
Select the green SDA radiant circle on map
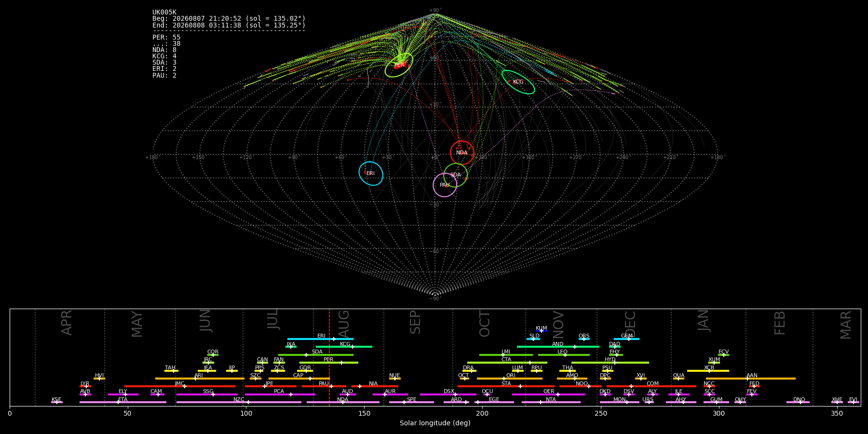point(455,175)
